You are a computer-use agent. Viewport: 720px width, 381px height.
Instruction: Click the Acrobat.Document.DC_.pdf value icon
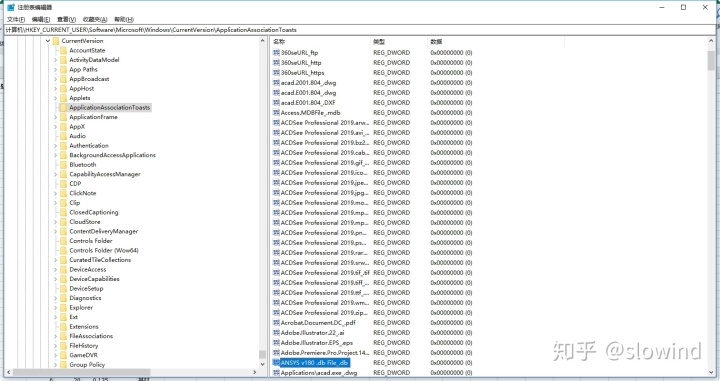pos(276,323)
